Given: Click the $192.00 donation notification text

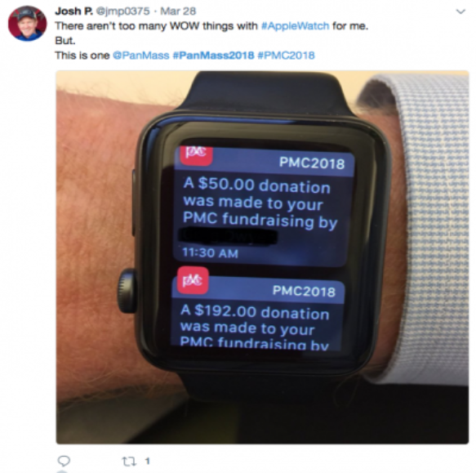Looking at the screenshot, I should 255,328.
